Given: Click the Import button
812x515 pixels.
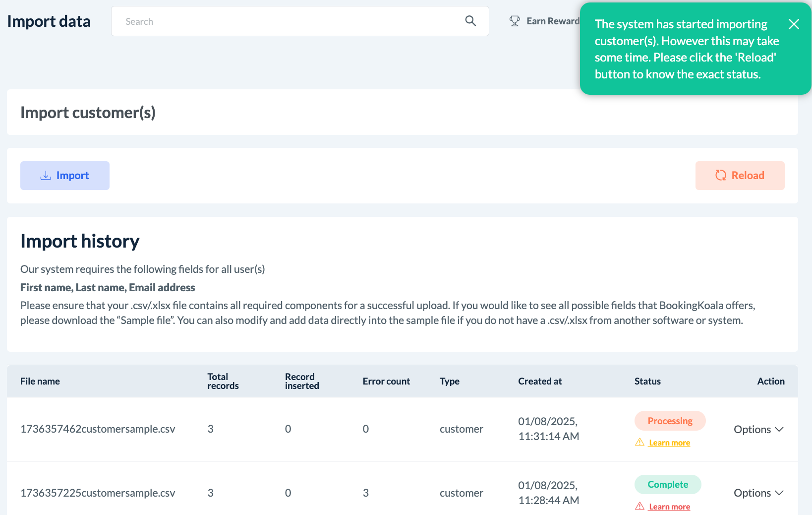Looking at the screenshot, I should point(65,176).
